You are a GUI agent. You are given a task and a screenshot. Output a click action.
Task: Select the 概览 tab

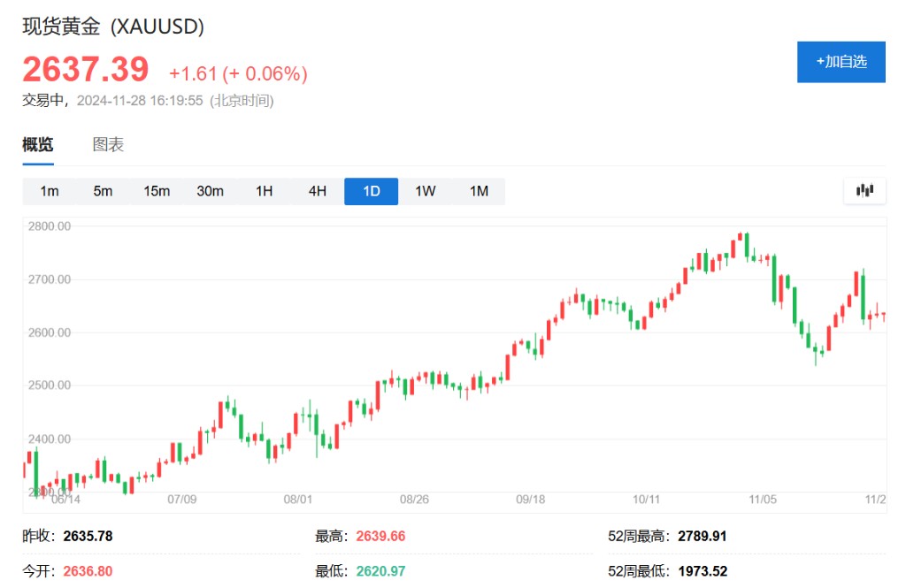pyautogui.click(x=38, y=144)
